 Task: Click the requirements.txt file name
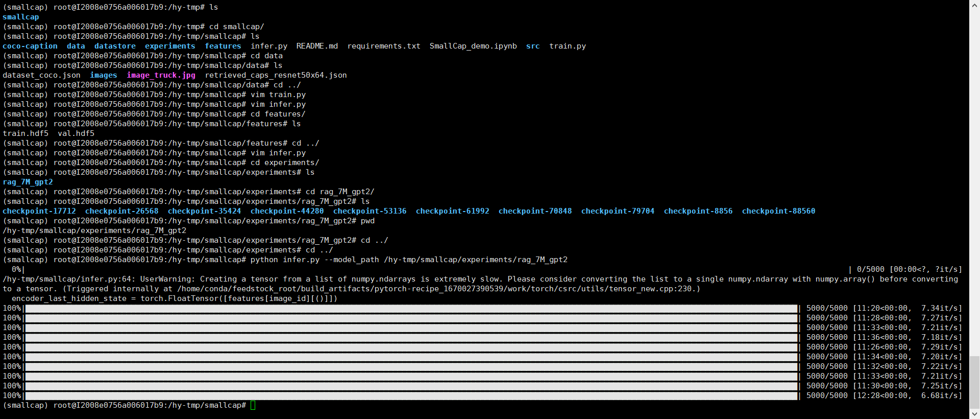(x=384, y=46)
